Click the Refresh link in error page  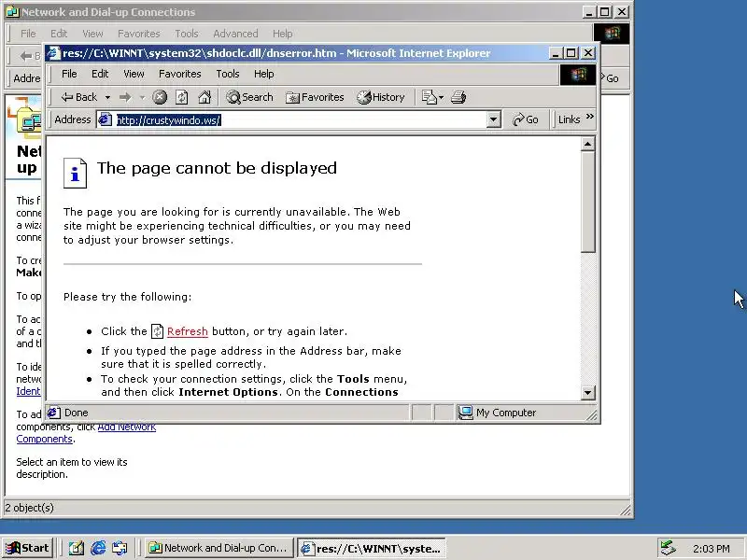pyautogui.click(x=188, y=331)
